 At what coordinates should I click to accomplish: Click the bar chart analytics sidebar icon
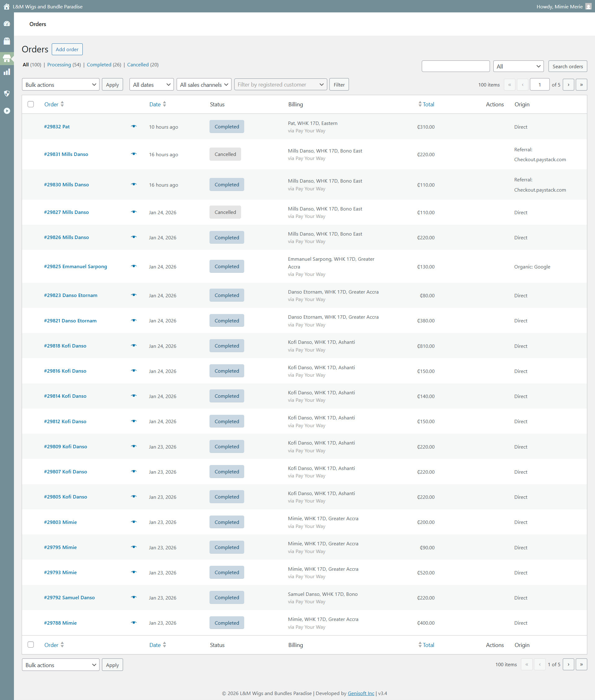coord(7,72)
